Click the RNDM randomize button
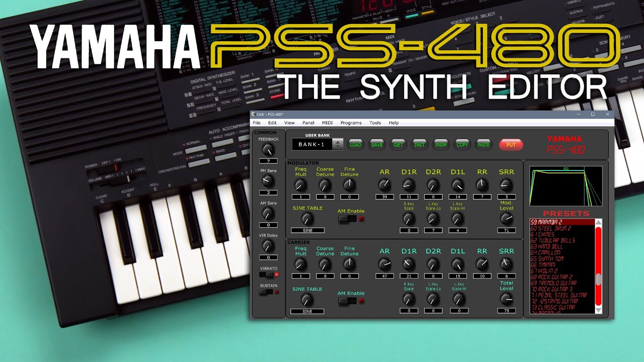Image resolution: width=644 pixels, height=362 pixels. (x=441, y=145)
